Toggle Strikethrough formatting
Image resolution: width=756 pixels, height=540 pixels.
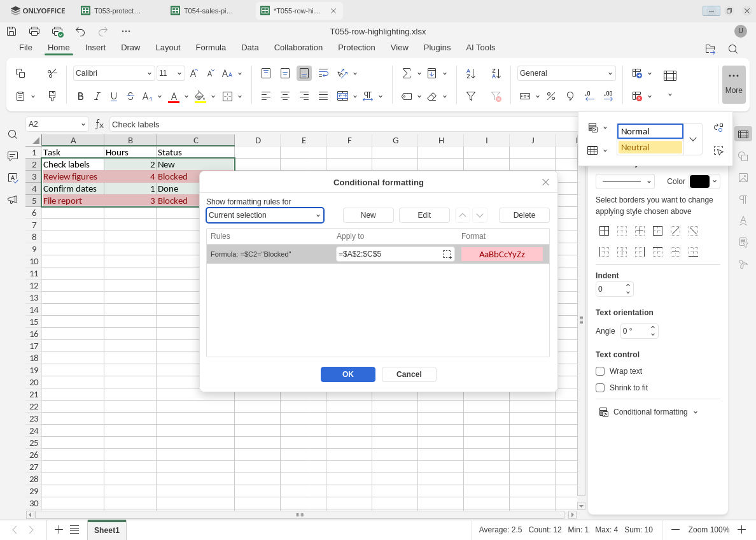coord(130,96)
